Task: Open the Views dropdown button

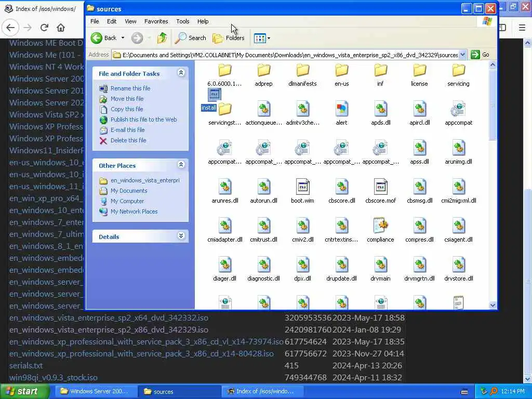Action: (262, 38)
